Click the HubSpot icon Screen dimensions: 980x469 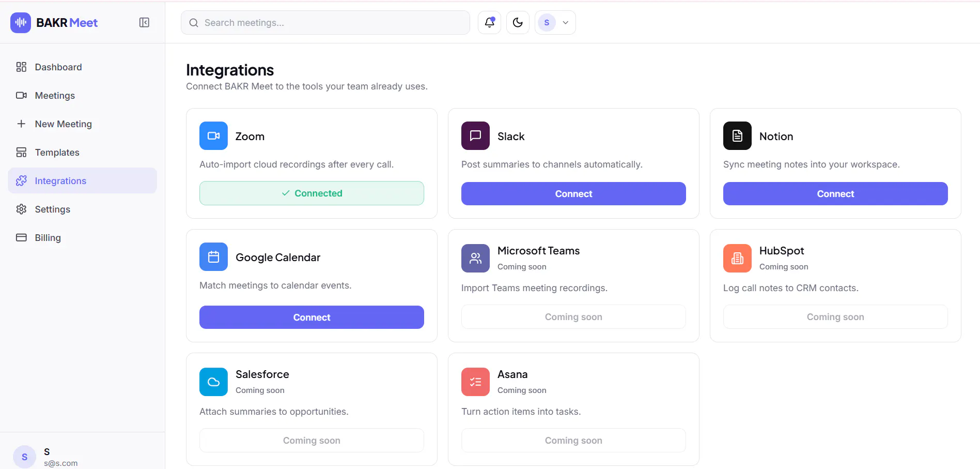[x=737, y=258]
